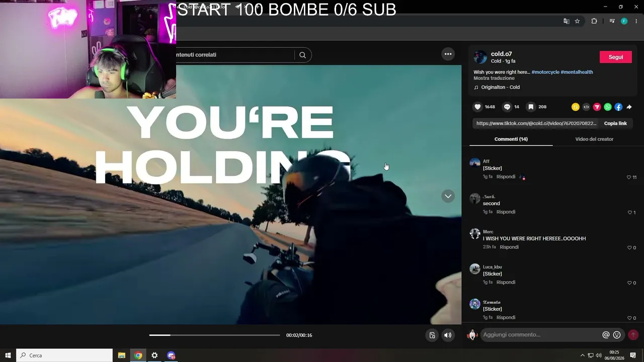Viewport: 644px width, 362px height.
Task: Open Chrome extensions puzzle icon
Action: [594, 21]
